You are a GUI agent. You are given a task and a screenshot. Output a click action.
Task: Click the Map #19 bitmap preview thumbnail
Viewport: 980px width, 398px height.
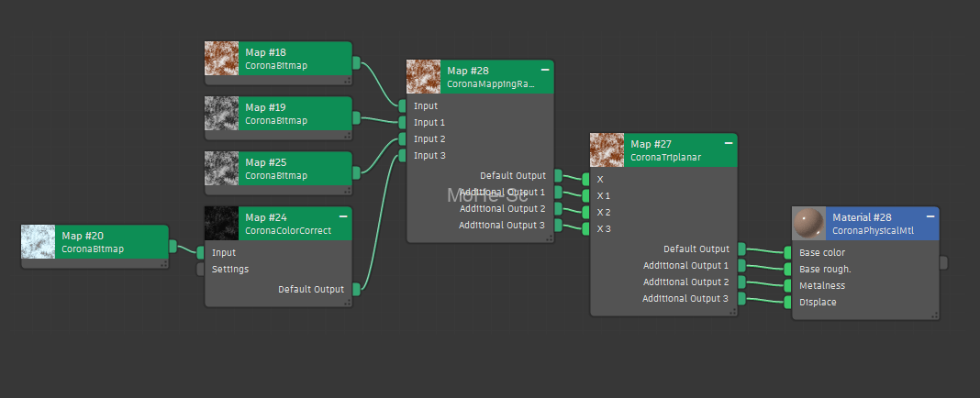point(221,114)
